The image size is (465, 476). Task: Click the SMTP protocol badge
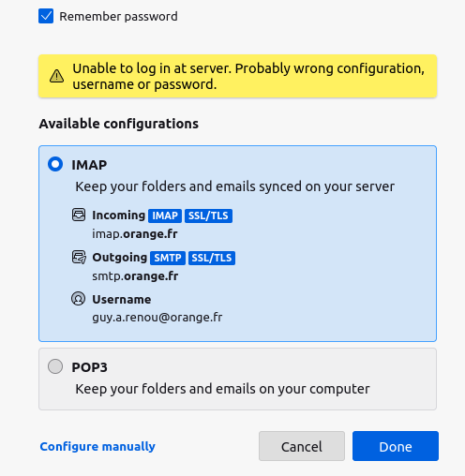click(x=168, y=258)
